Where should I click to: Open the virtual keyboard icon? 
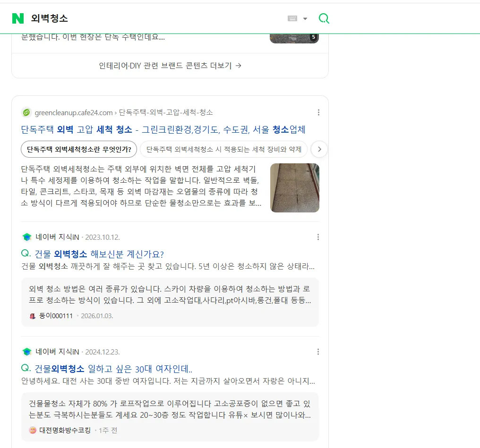point(292,18)
